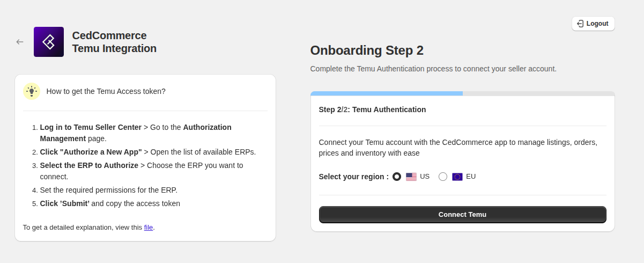Click the Logout button text

[x=597, y=24]
